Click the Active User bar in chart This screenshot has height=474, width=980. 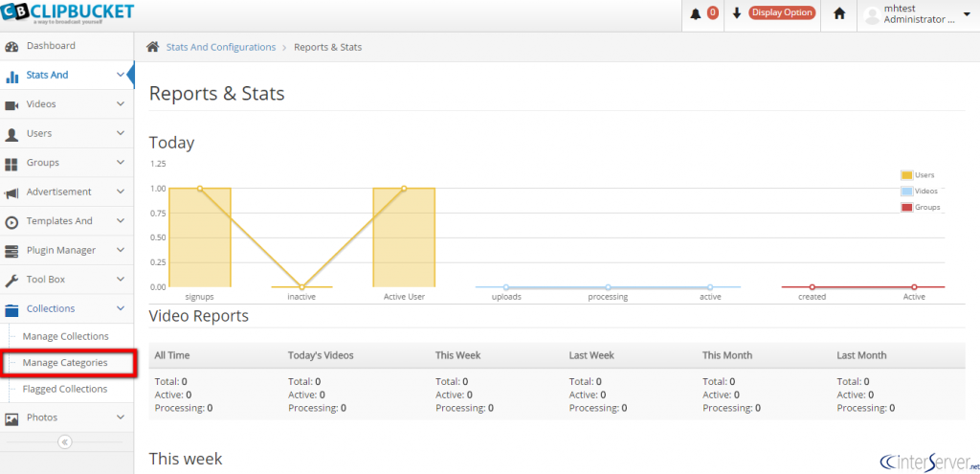tap(404, 237)
